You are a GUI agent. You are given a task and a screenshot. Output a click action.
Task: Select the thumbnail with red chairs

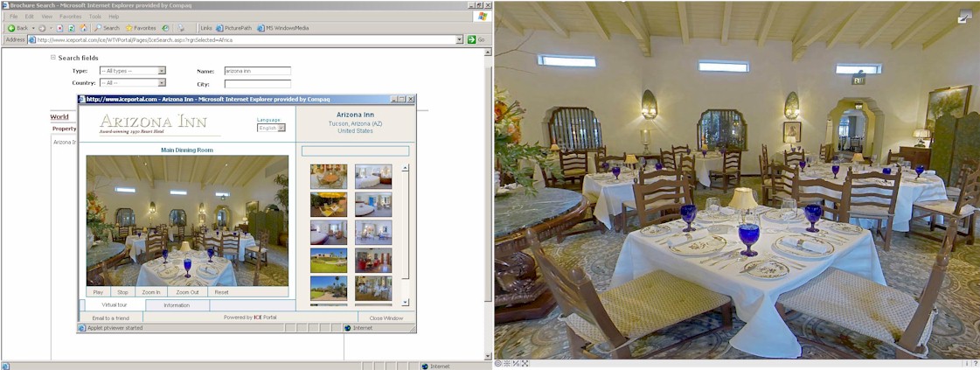click(374, 260)
